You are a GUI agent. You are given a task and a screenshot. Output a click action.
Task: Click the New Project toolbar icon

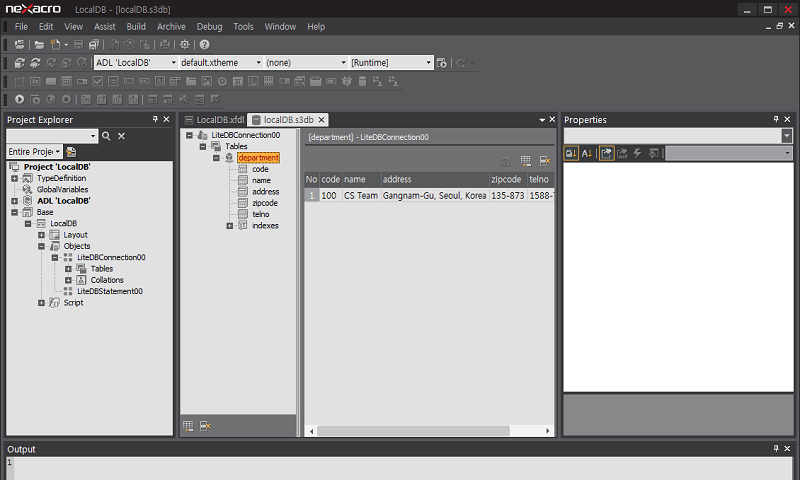tap(19, 45)
